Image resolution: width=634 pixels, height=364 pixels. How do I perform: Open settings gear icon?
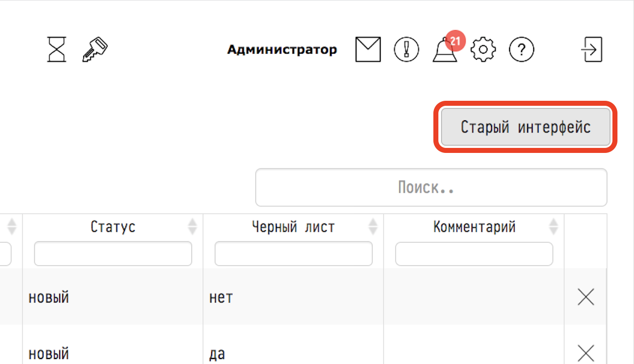tap(483, 50)
